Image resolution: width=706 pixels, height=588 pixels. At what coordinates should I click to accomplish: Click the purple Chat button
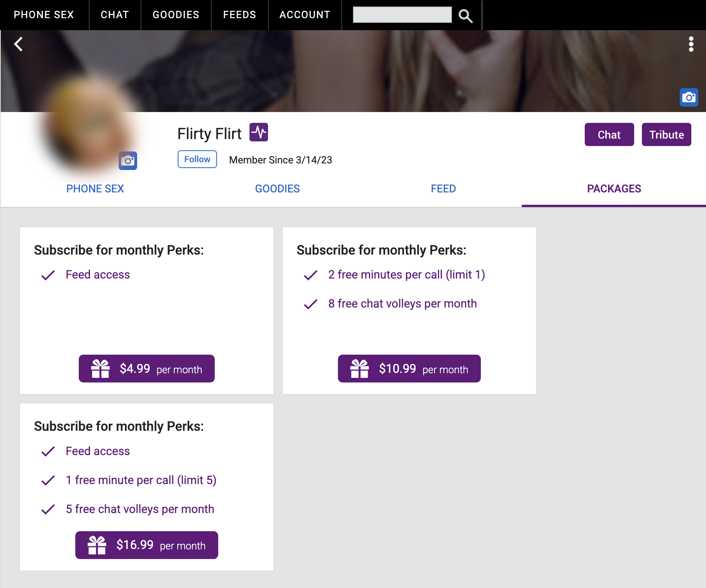coord(609,134)
